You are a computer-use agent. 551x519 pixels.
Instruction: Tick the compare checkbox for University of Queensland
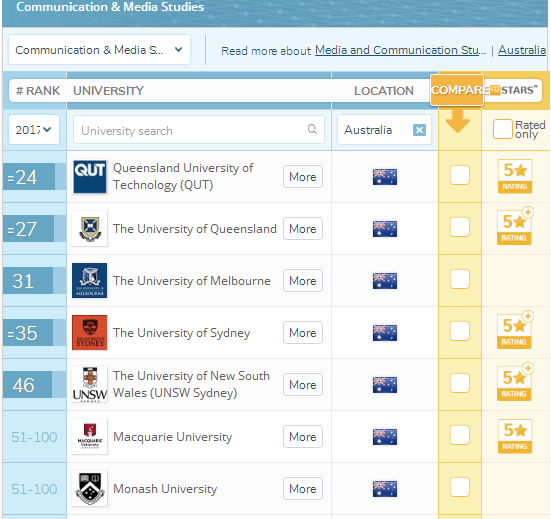[460, 227]
